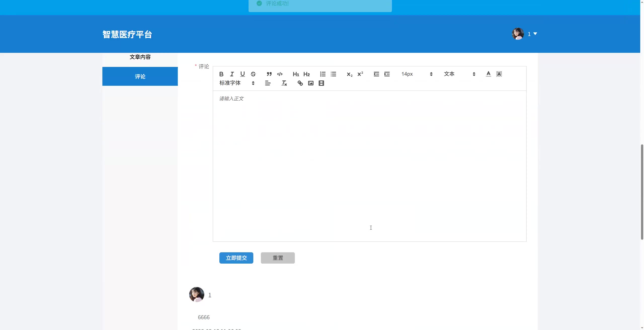Toggle strikethrough formatting
The width and height of the screenshot is (644, 330).
(x=253, y=74)
